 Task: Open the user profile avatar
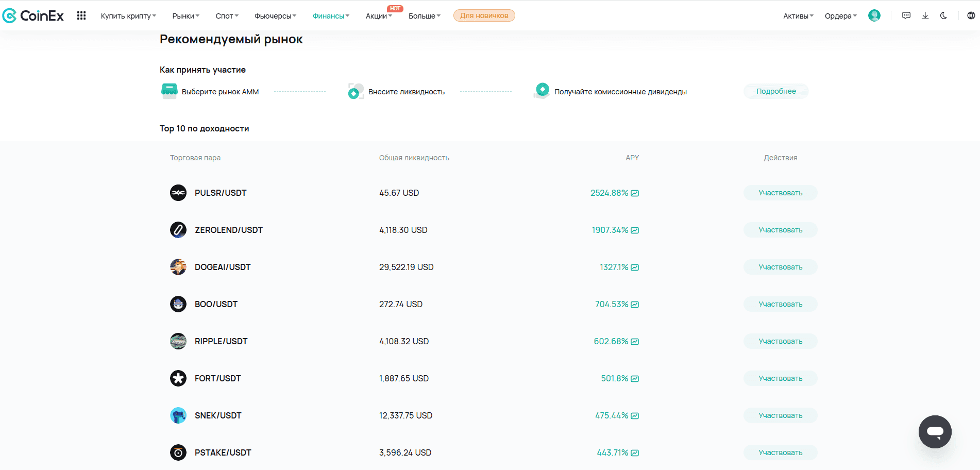coord(874,16)
